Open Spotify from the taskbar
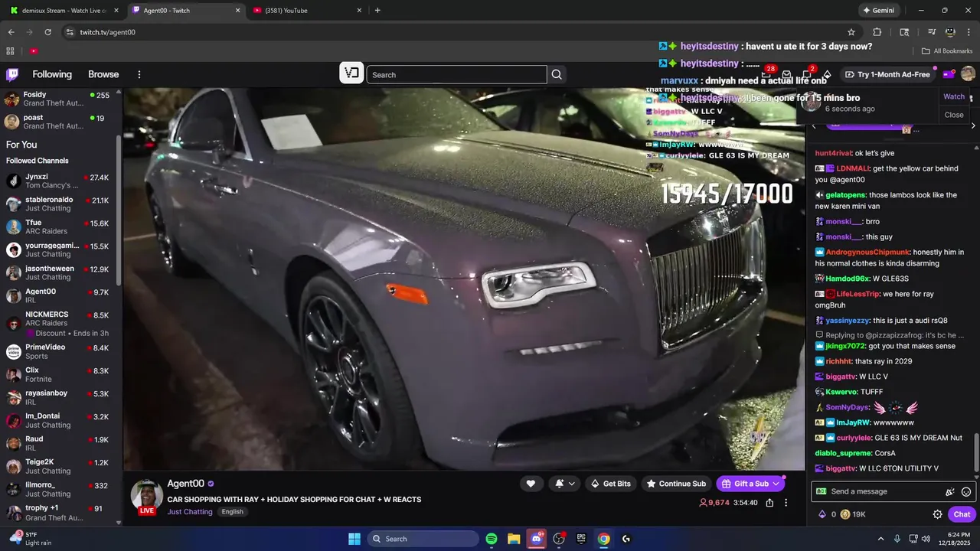The image size is (980, 551). tap(492, 539)
